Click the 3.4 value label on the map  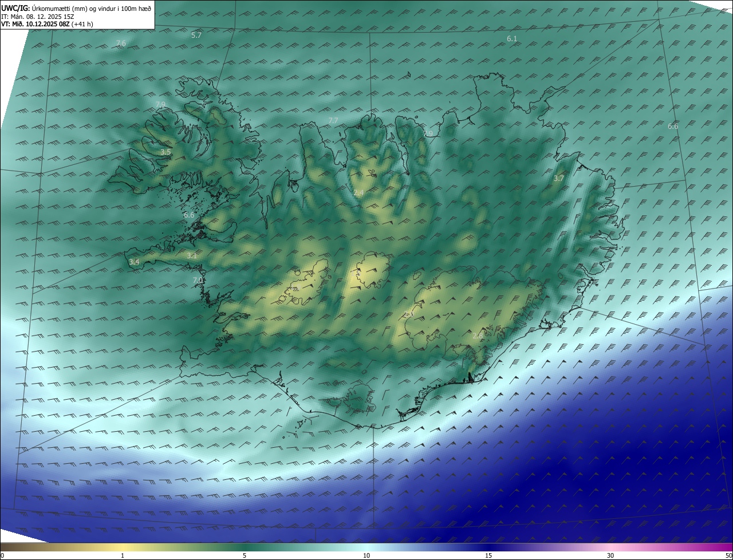(134, 262)
